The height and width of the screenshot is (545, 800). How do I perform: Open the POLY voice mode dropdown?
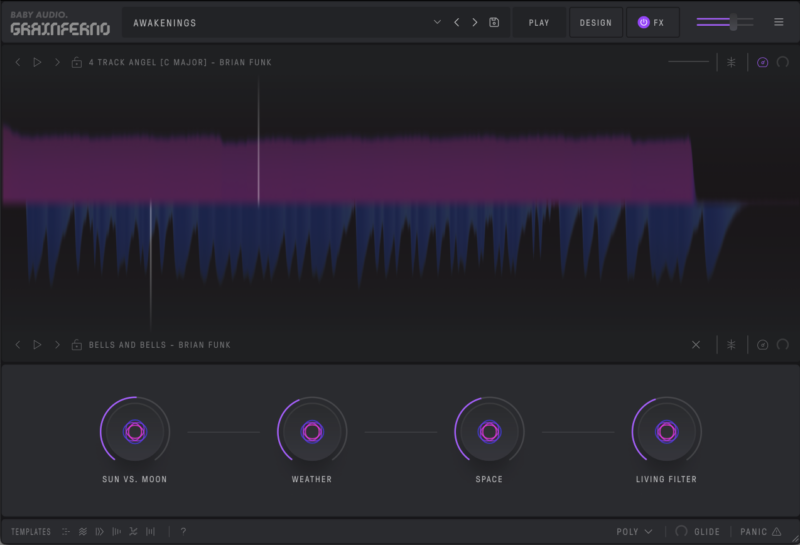634,532
